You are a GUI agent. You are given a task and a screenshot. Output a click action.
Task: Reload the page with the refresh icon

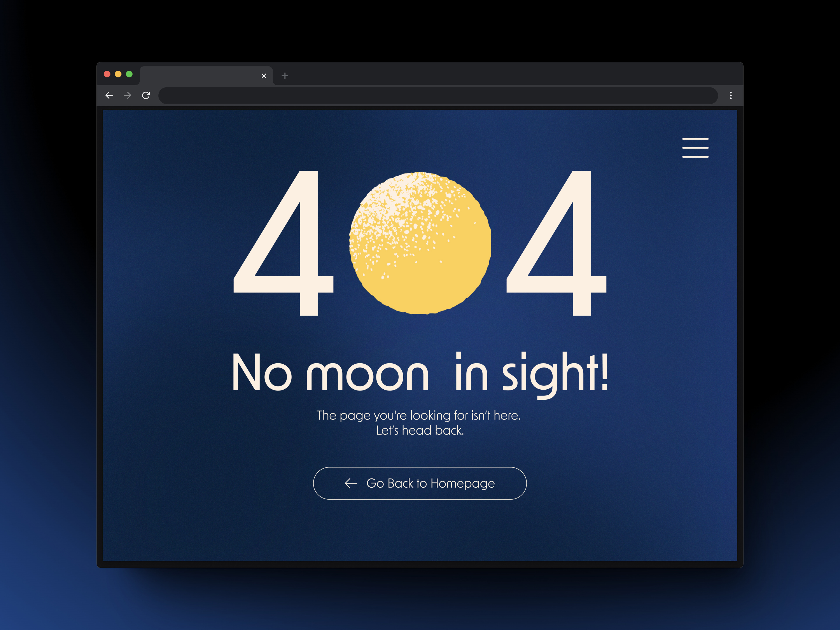click(146, 95)
